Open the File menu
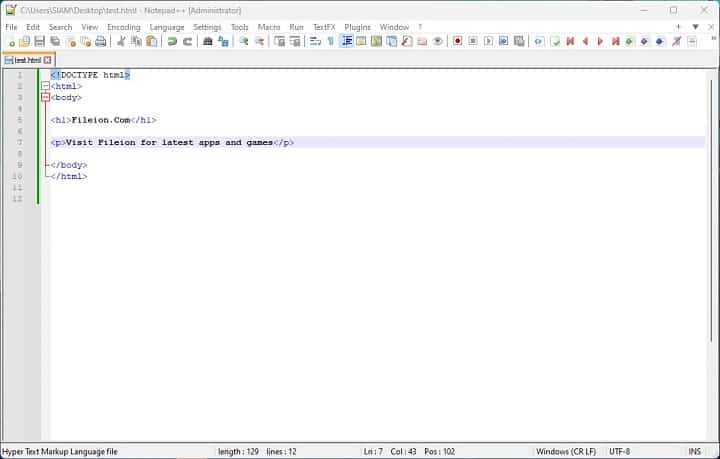Screen dimensions: 720x459 click(x=11, y=27)
